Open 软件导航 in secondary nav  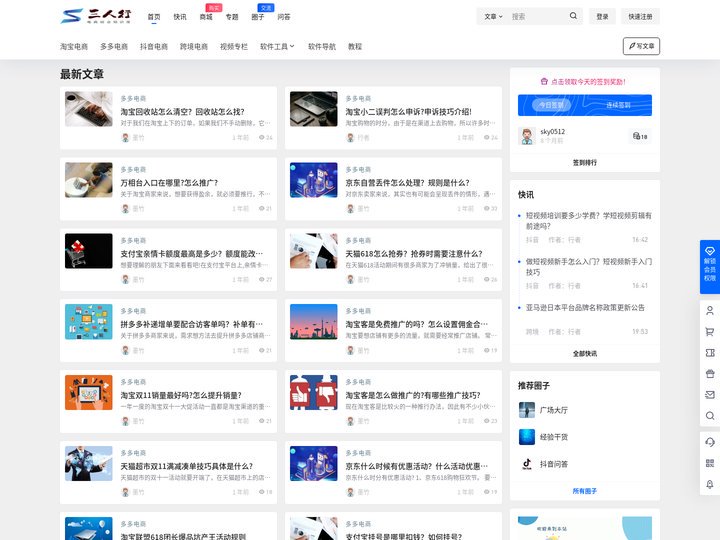[322, 46]
